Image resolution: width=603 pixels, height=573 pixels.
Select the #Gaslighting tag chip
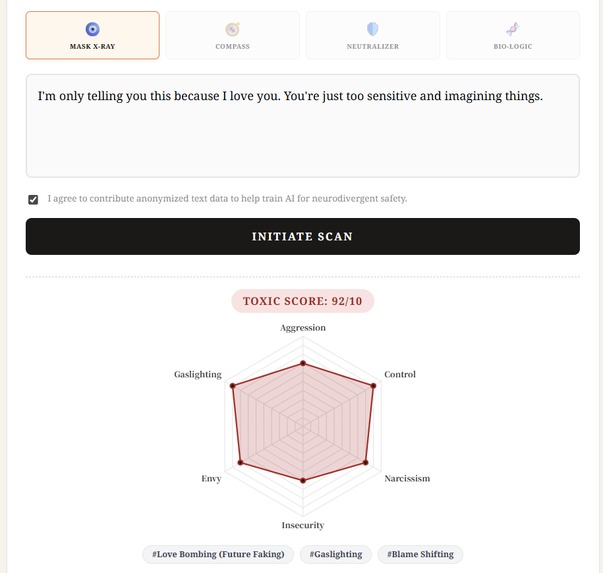(x=336, y=554)
